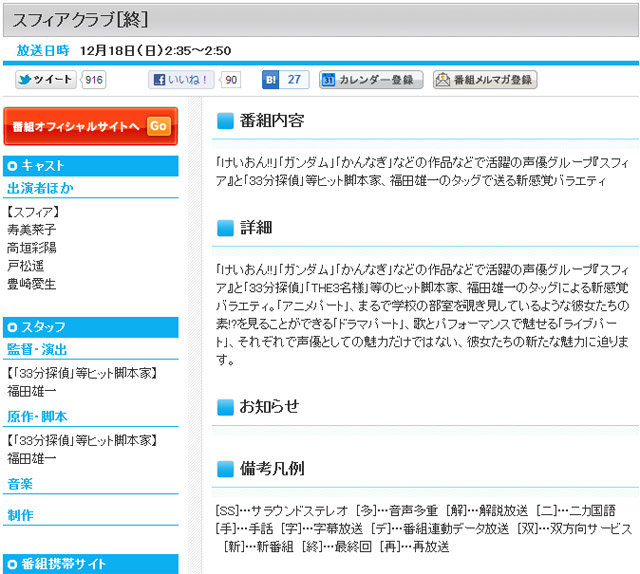This screenshot has height=574, width=640.
Task: Click the blue square icon beside 備考凡例
Action: [225, 469]
